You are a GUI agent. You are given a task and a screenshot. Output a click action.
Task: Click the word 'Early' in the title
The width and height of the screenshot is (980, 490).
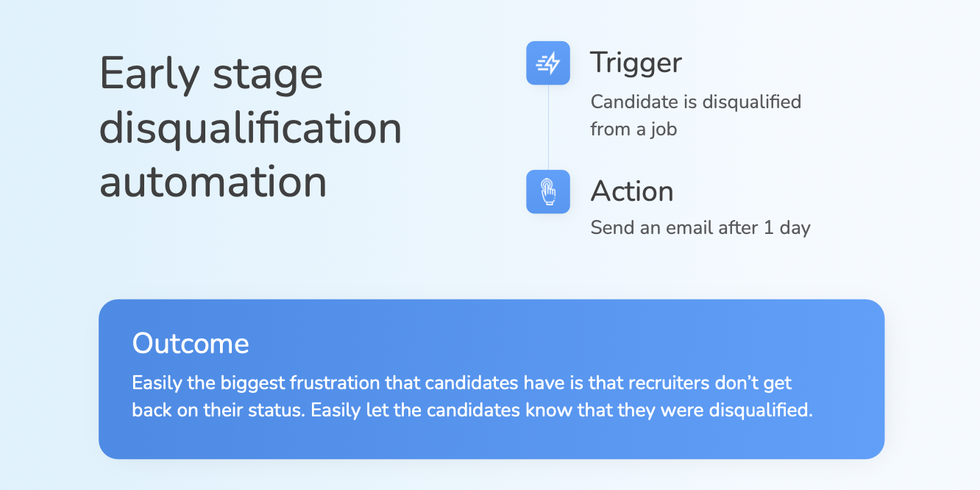pyautogui.click(x=149, y=74)
